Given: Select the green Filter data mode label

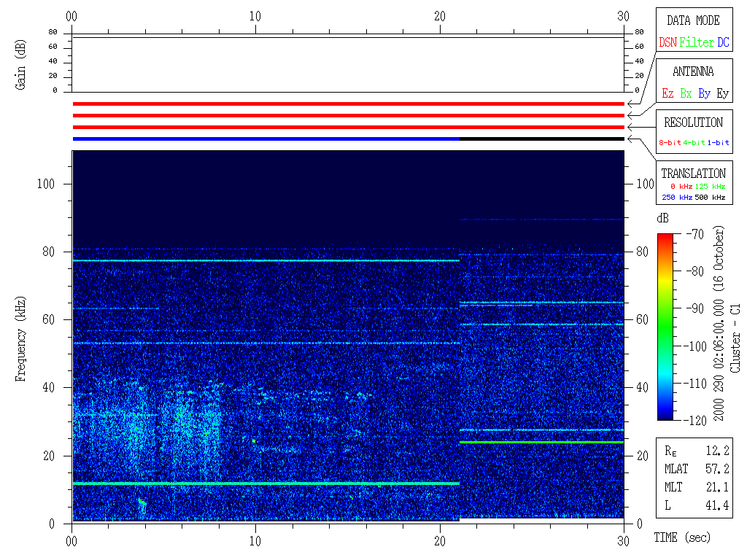Looking at the screenshot, I should [697, 42].
